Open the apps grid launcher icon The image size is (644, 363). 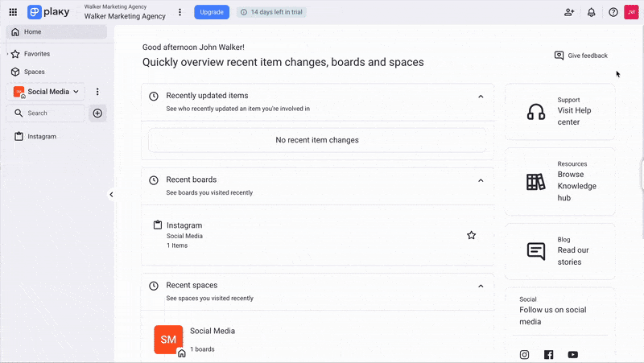tap(13, 12)
